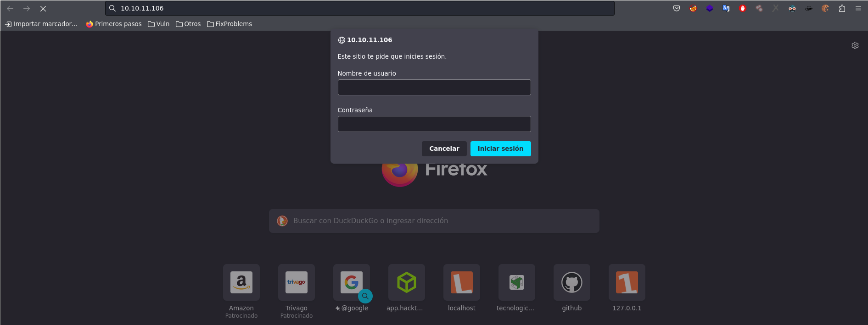This screenshot has width=868, height=325.
Task: Click Importar marcadores in bookmarks bar
Action: [x=41, y=24]
